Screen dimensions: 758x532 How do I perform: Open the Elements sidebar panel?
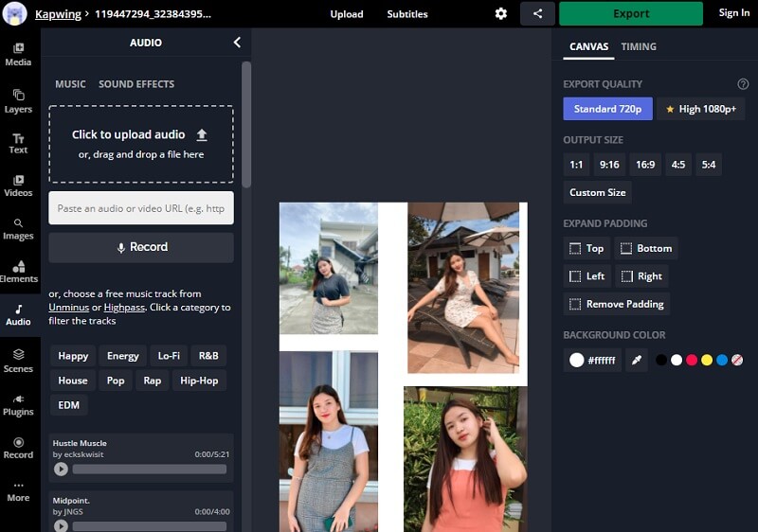18,272
